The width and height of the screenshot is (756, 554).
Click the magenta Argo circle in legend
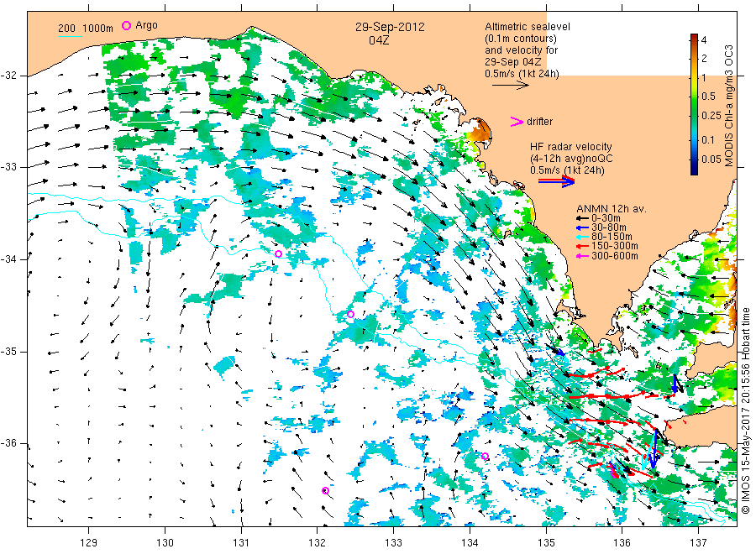(126, 25)
